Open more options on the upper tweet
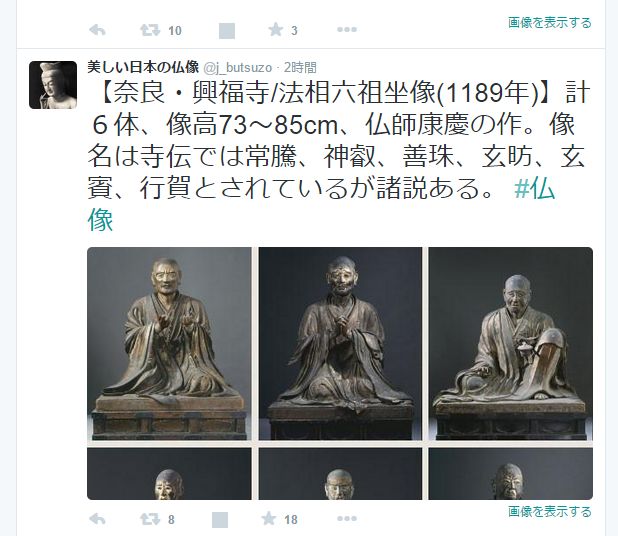 [x=347, y=30]
